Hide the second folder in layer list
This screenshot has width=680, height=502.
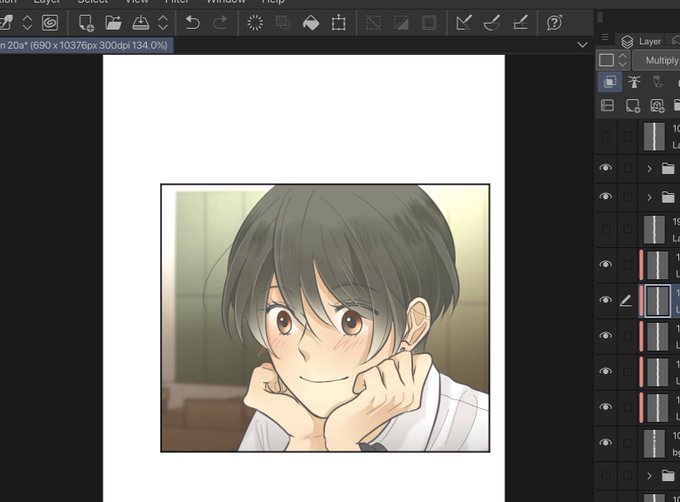coord(605,197)
